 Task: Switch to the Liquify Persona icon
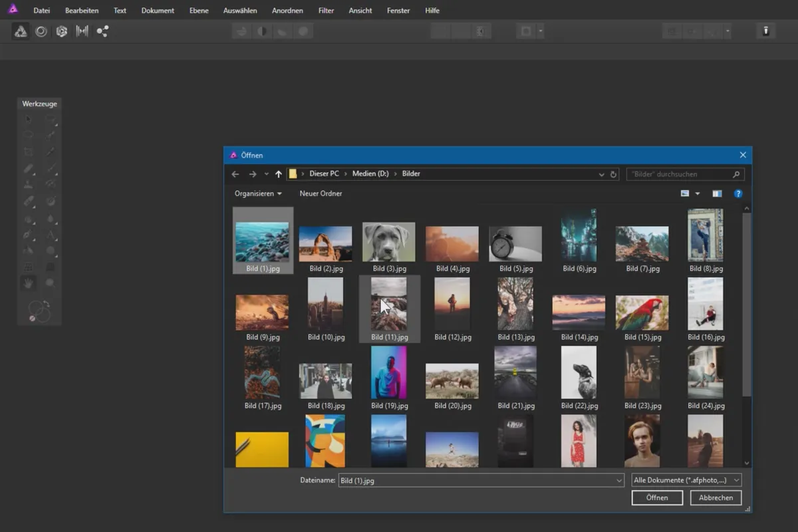41,31
